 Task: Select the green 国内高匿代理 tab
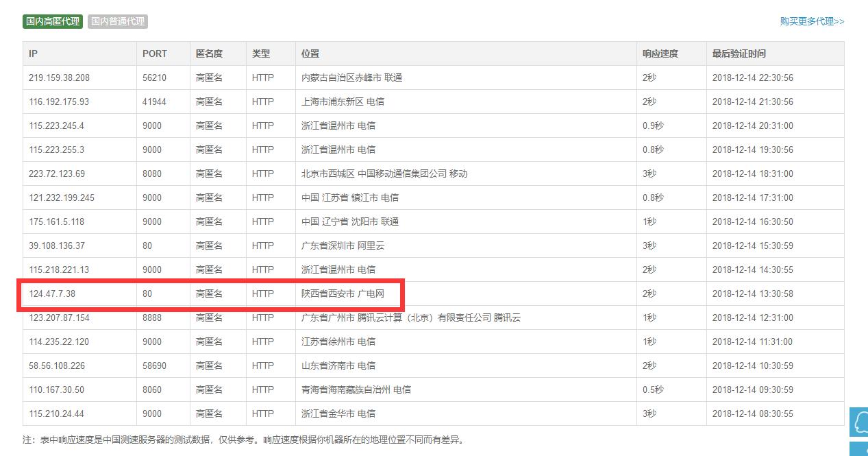point(52,21)
